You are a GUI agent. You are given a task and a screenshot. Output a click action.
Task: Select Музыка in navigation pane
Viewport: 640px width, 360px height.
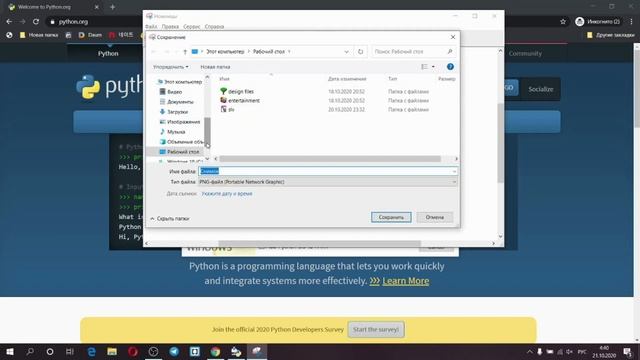pyautogui.click(x=176, y=132)
